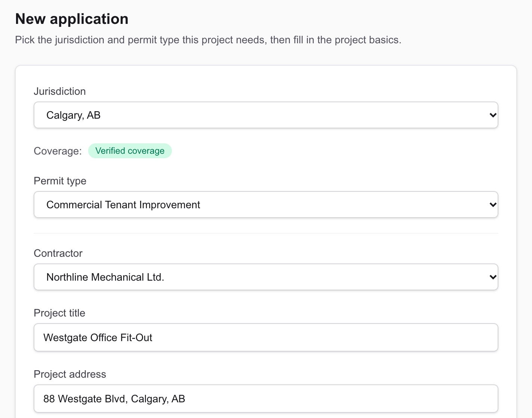
Task: Click the Project title input field
Action: (x=266, y=337)
